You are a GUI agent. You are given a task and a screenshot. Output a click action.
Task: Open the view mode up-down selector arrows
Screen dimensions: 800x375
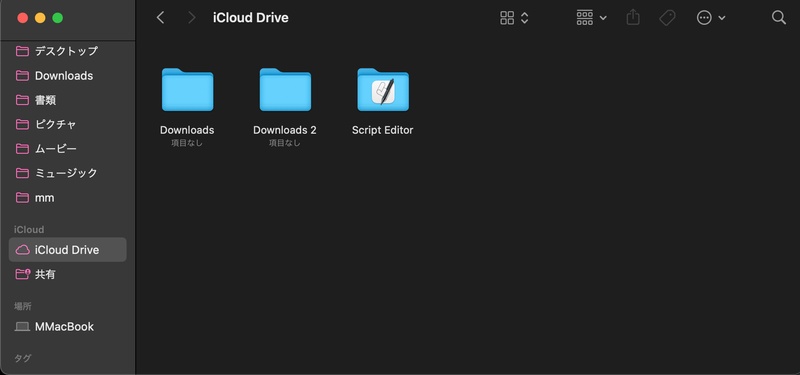point(524,18)
